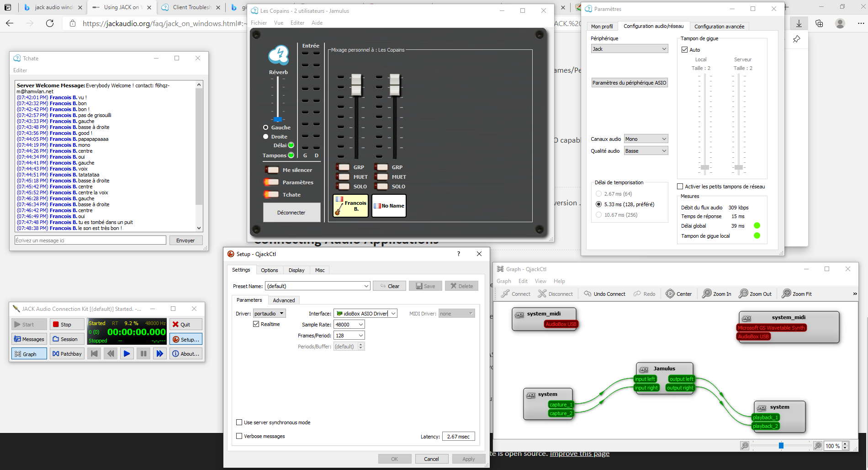Screen dimensions: 868x470
Task: Open the View menu in the Graph window
Action: point(540,281)
